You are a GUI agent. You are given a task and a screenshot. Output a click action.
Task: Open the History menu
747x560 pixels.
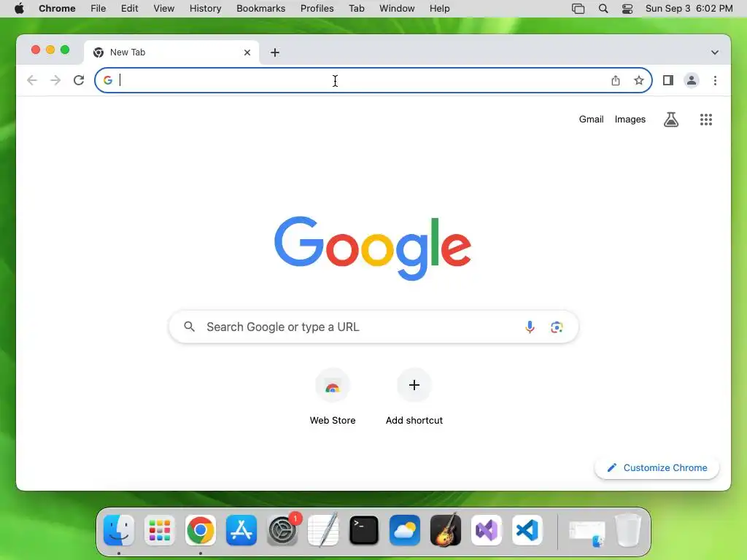point(205,9)
